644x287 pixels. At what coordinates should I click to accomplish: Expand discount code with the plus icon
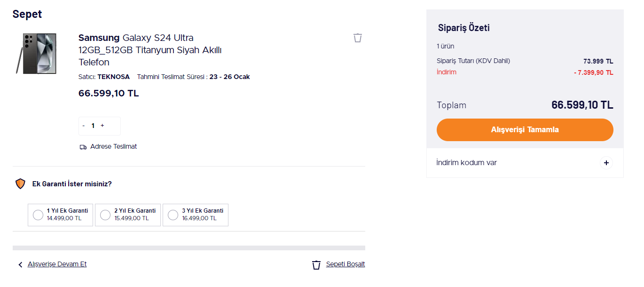click(606, 163)
